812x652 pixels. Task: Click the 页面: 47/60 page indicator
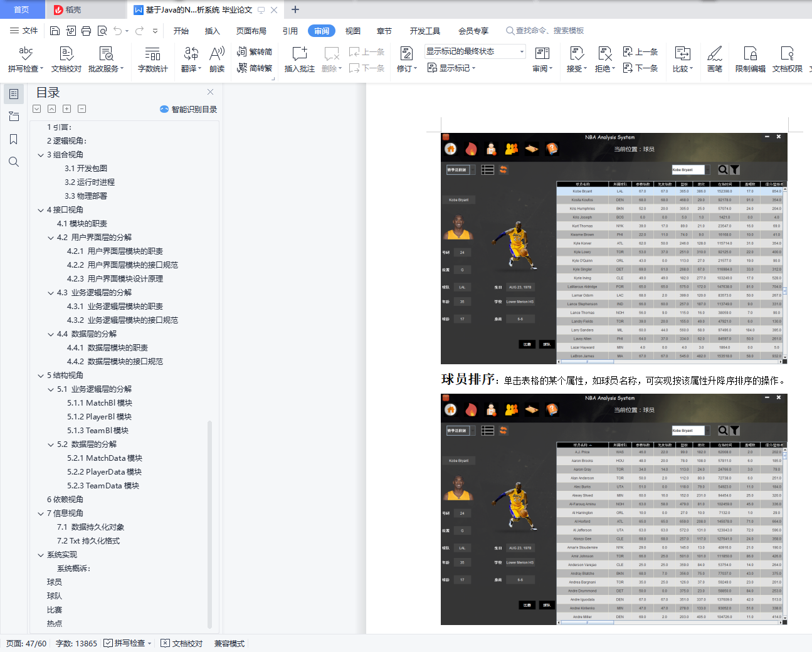[26, 643]
